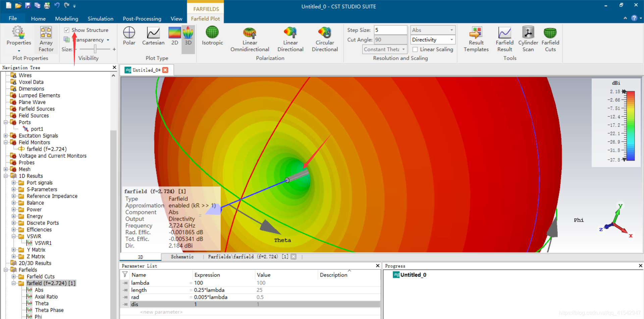Switch to Cartesian plot type
The width and height of the screenshot is (644, 319).
click(x=153, y=36)
